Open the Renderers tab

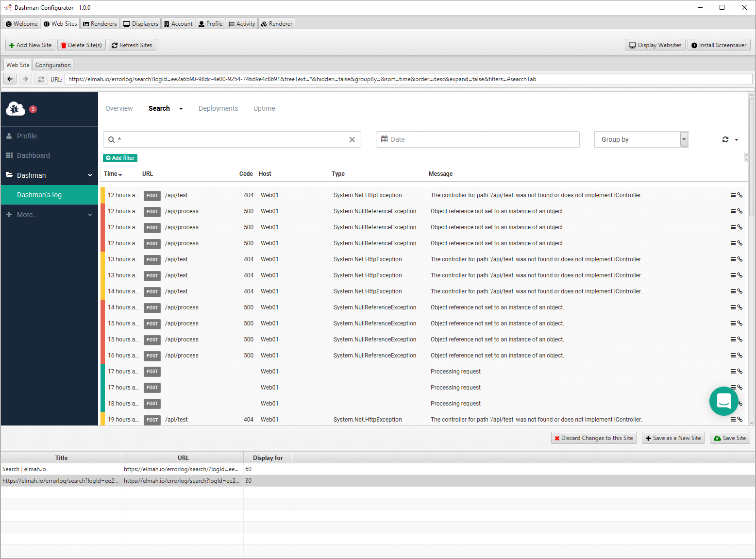click(100, 23)
